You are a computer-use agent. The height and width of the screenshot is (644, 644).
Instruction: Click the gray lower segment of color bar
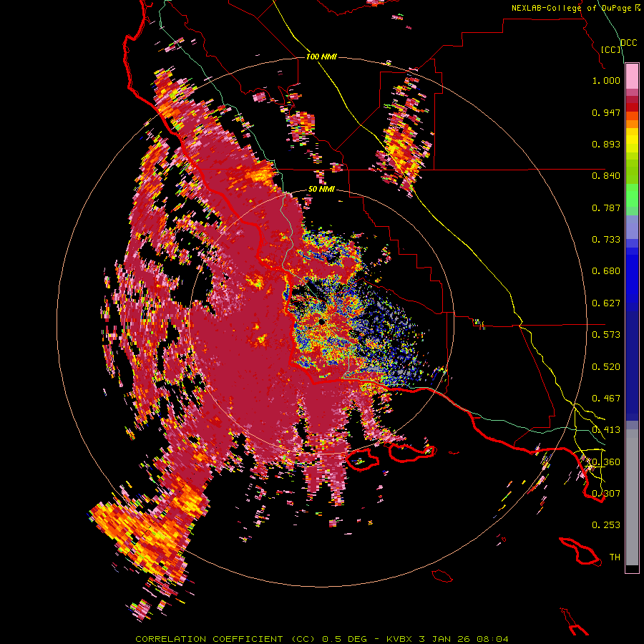(632, 497)
